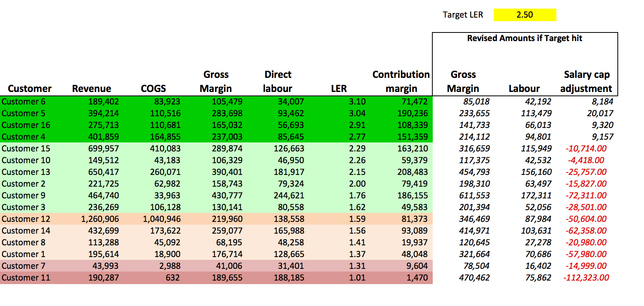Select Customer 14 adjustment -62,358.00
The height and width of the screenshot is (306, 644).
click(586, 231)
